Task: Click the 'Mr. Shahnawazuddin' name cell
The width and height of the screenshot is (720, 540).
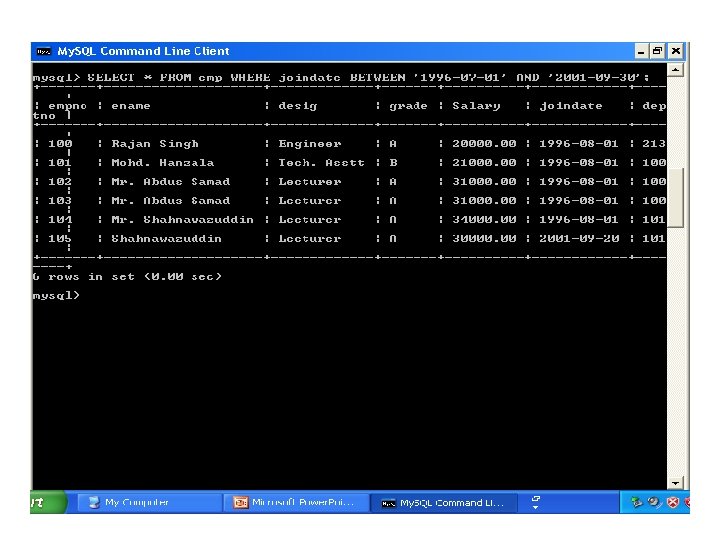Action: coord(182,219)
